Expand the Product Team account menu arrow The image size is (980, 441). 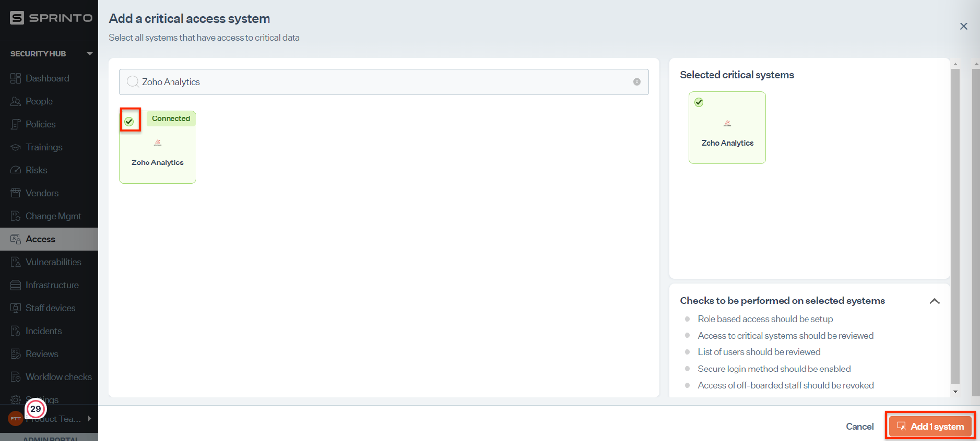pos(90,419)
